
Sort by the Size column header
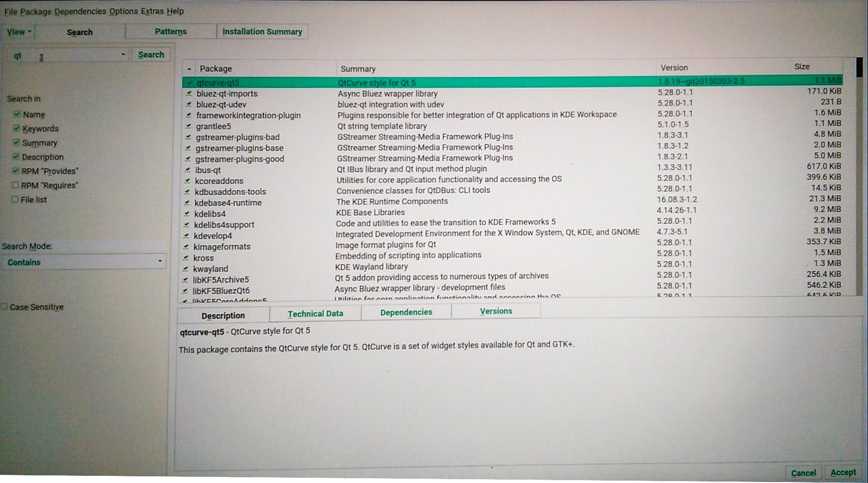click(x=816, y=66)
